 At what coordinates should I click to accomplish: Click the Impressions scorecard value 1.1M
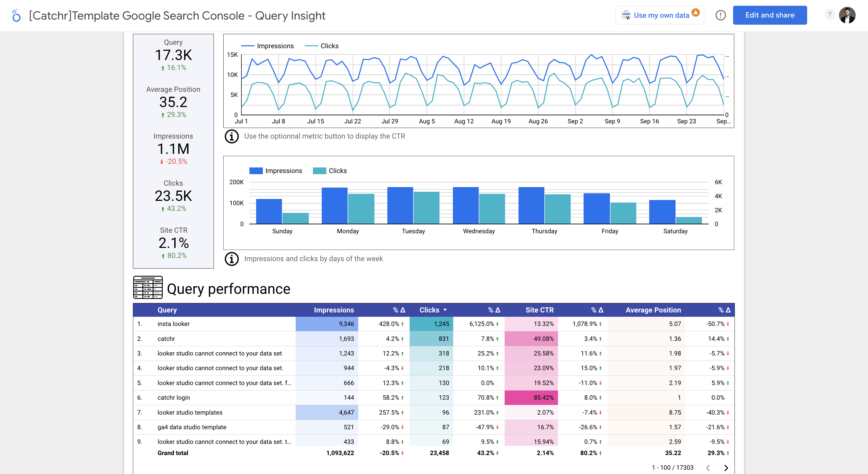[173, 149]
